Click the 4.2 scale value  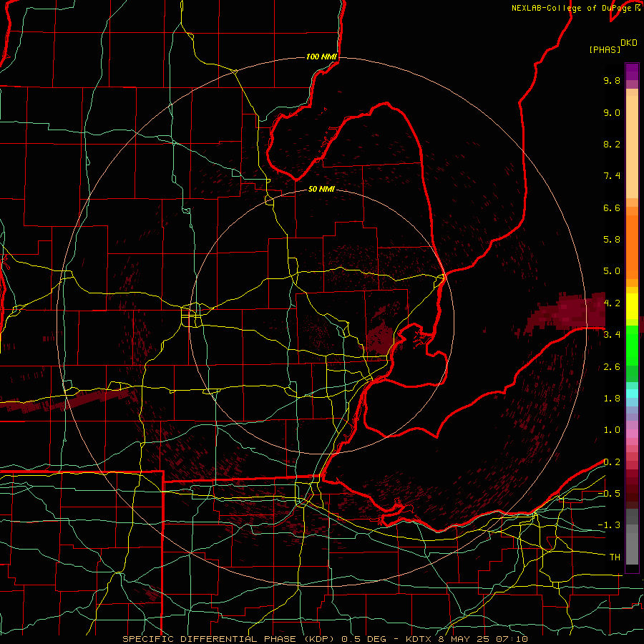click(x=612, y=303)
